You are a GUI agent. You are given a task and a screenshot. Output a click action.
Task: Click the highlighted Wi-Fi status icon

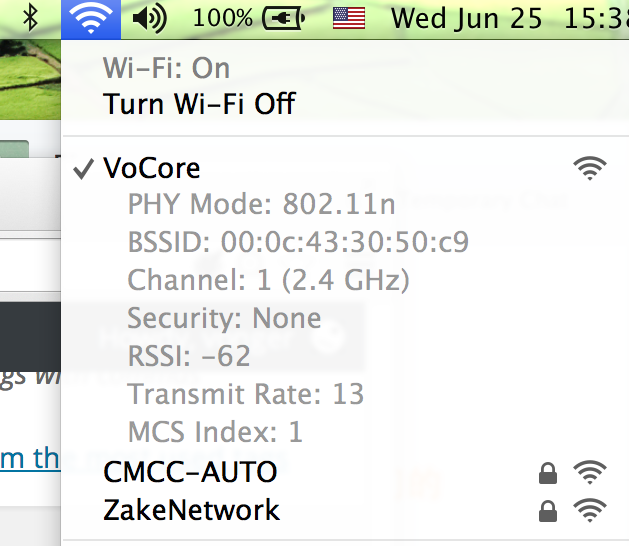[91, 19]
